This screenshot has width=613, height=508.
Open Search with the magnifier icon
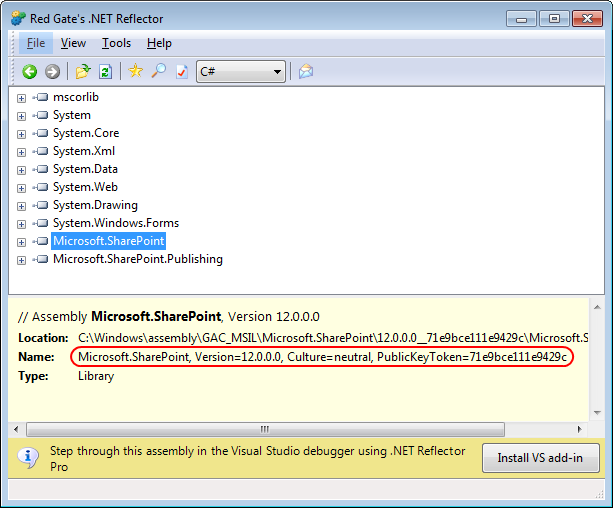pos(159,71)
